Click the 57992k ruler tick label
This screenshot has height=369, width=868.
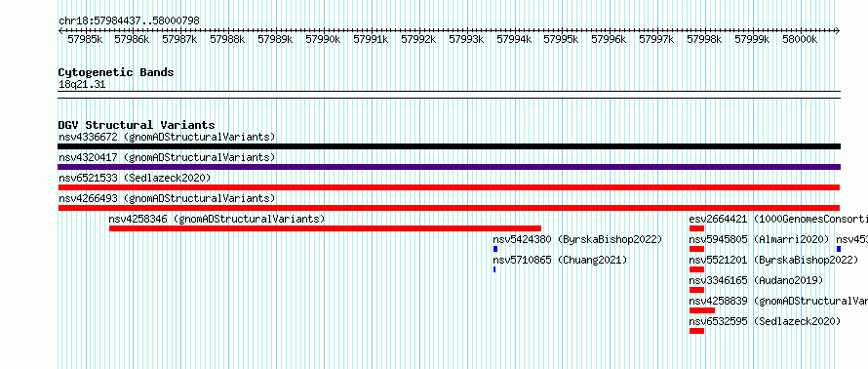(418, 39)
